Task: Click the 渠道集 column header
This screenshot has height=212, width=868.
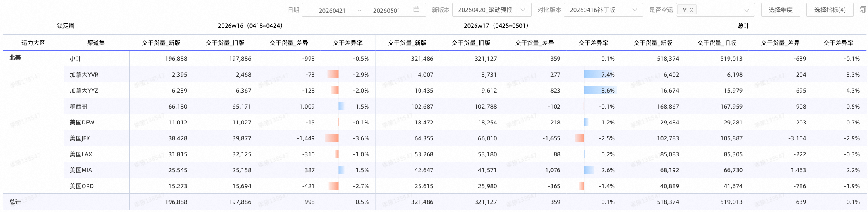Action: pyautogui.click(x=96, y=43)
